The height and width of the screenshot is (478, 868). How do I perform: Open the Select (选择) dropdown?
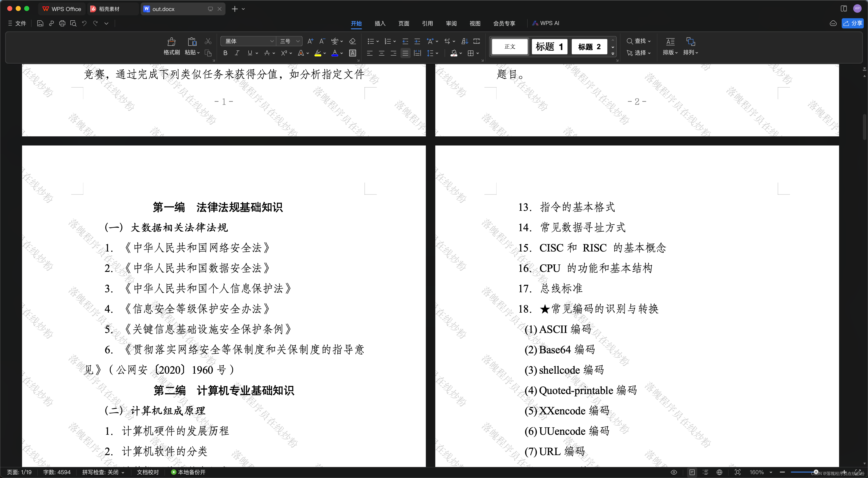638,53
